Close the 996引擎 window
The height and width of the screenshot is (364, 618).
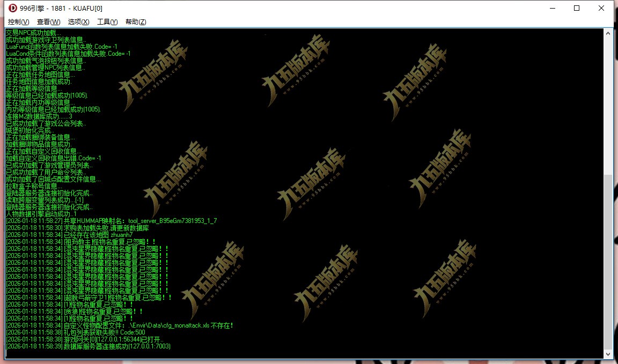pyautogui.click(x=601, y=8)
